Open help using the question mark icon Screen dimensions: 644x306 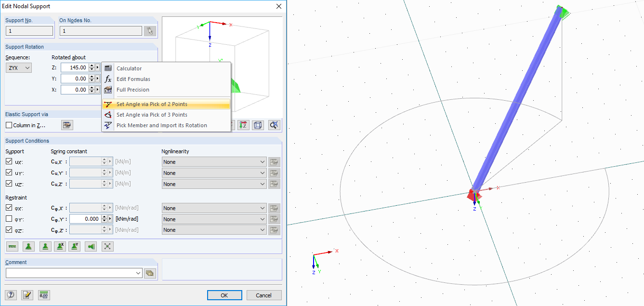tap(10, 294)
